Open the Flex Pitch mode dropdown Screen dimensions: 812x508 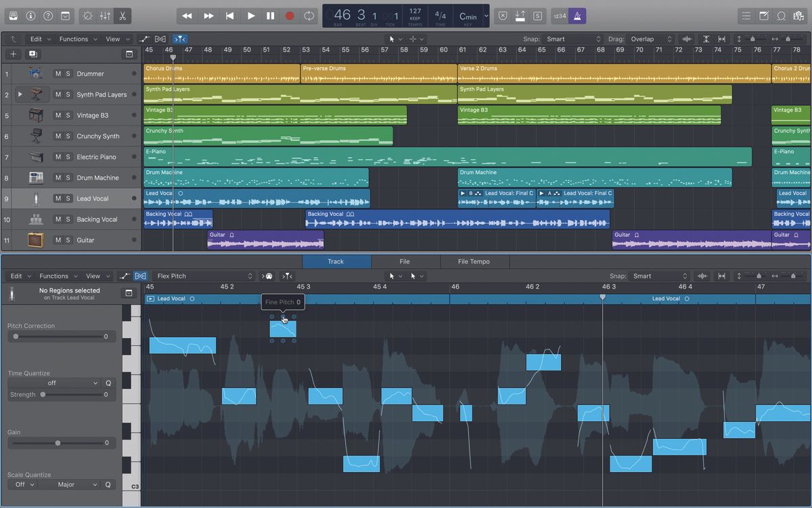[203, 276]
